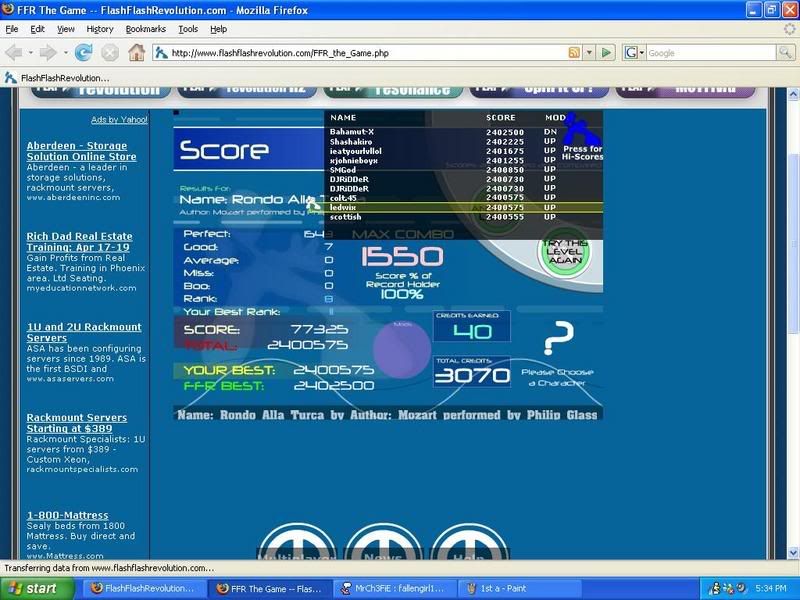Switch to MrCh3FiE chat taskbar window
Image resolution: width=800 pixels, height=600 pixels.
tap(396, 588)
